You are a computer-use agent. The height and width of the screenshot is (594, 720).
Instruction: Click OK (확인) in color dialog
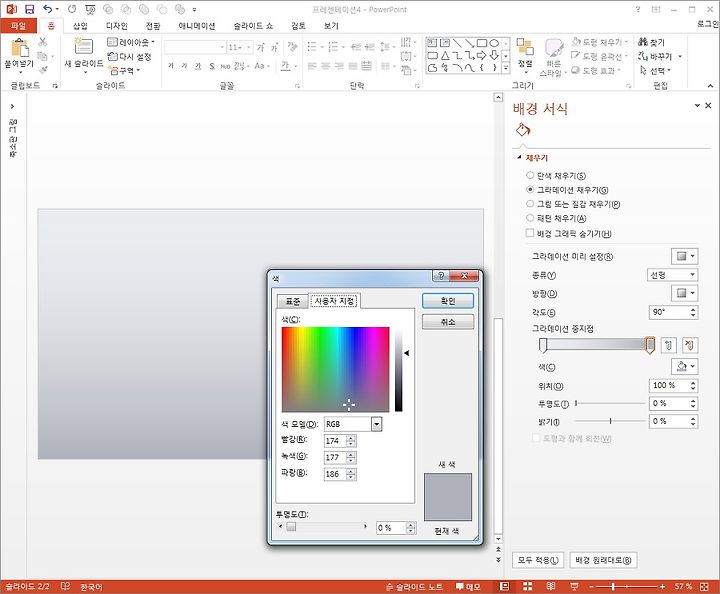tap(448, 301)
